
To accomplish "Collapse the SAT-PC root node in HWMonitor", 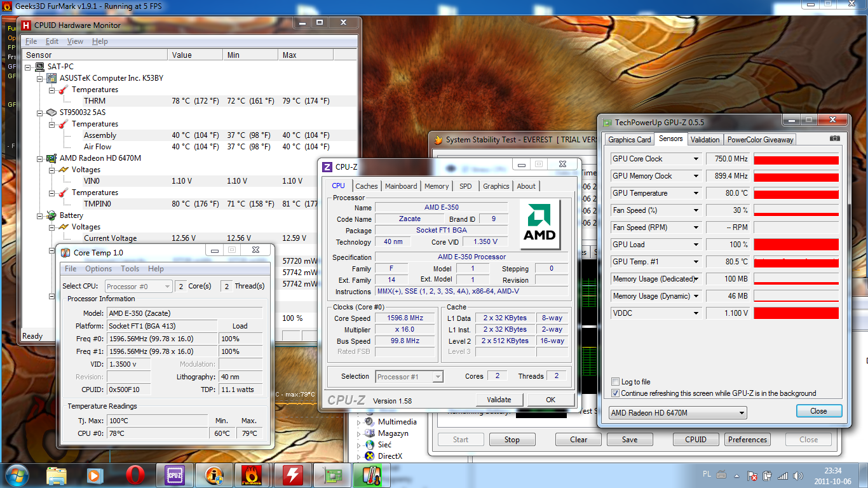I will [27, 67].
